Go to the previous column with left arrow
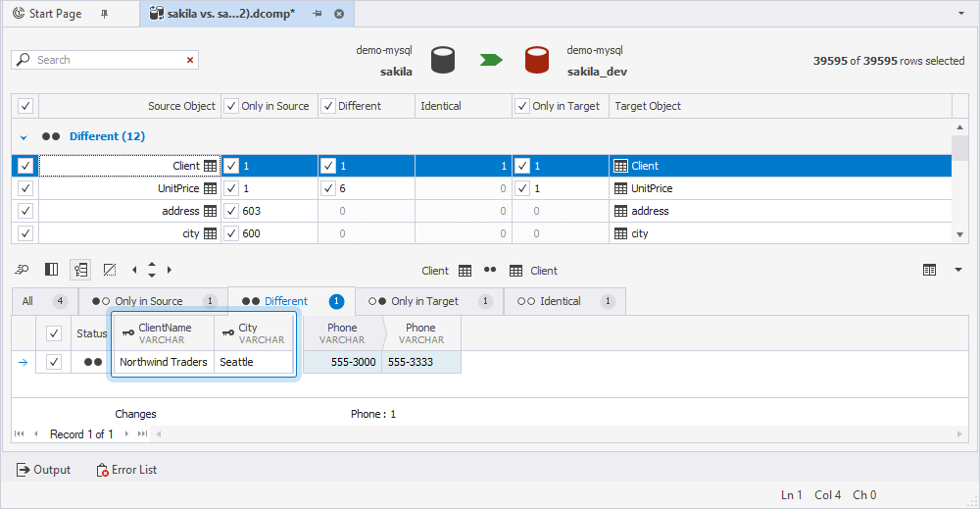The image size is (980, 509). 134,270
